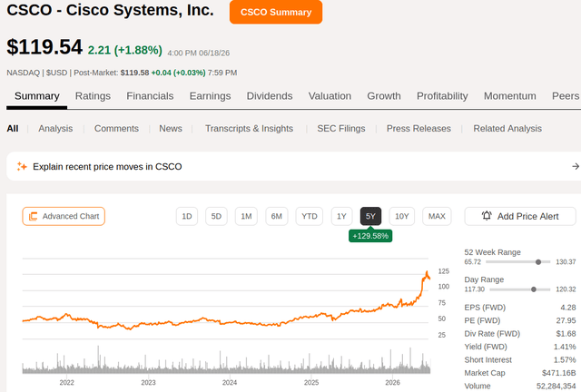Click the sparkle icon beside Explain recent price moves
Screen dimensions: 581x392
click(x=22, y=167)
